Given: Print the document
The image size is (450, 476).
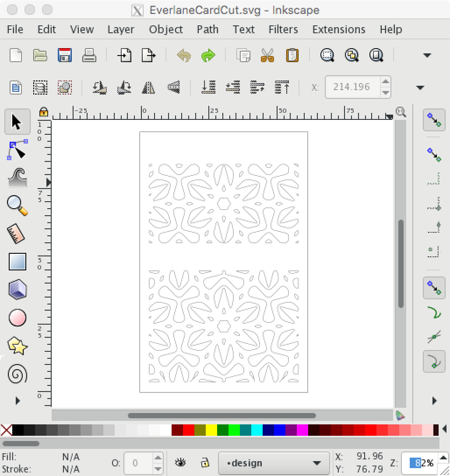Looking at the screenshot, I should tap(89, 55).
